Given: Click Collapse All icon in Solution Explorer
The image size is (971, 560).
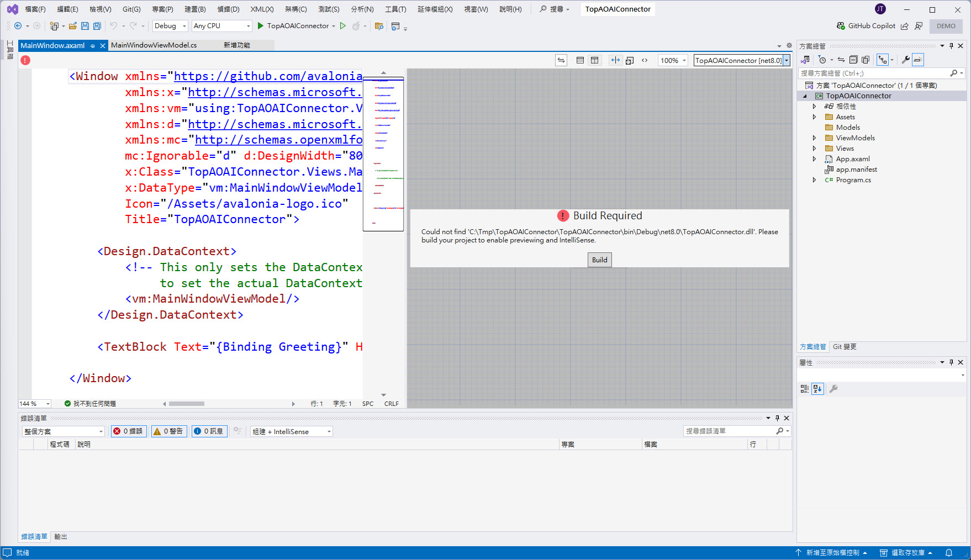Looking at the screenshot, I should point(853,60).
